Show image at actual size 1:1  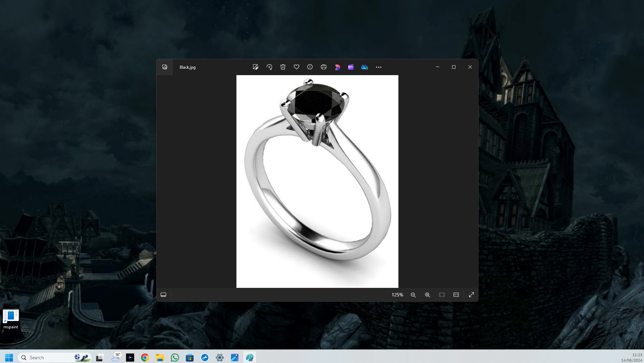456,295
